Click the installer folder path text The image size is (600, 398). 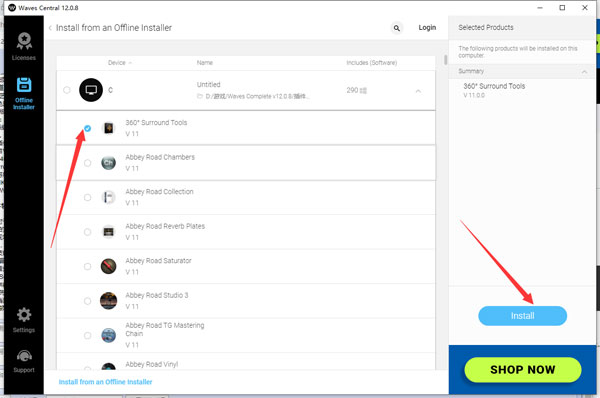coord(257,96)
